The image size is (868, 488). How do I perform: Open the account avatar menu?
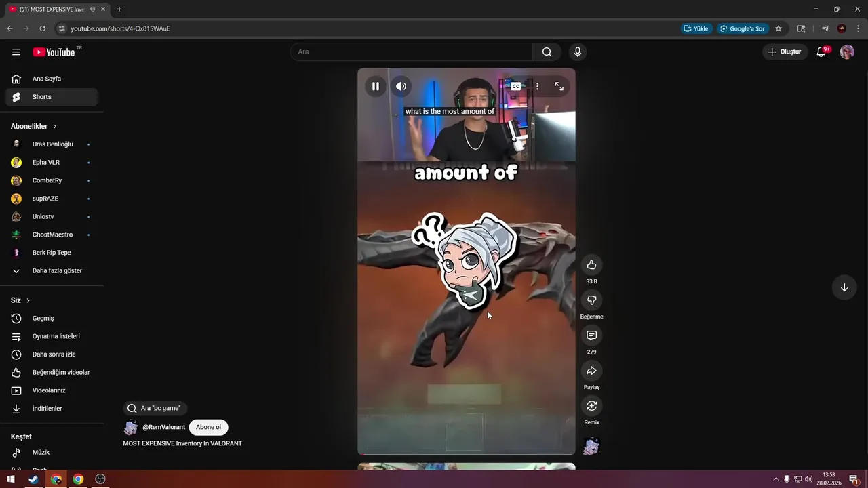pos(847,52)
